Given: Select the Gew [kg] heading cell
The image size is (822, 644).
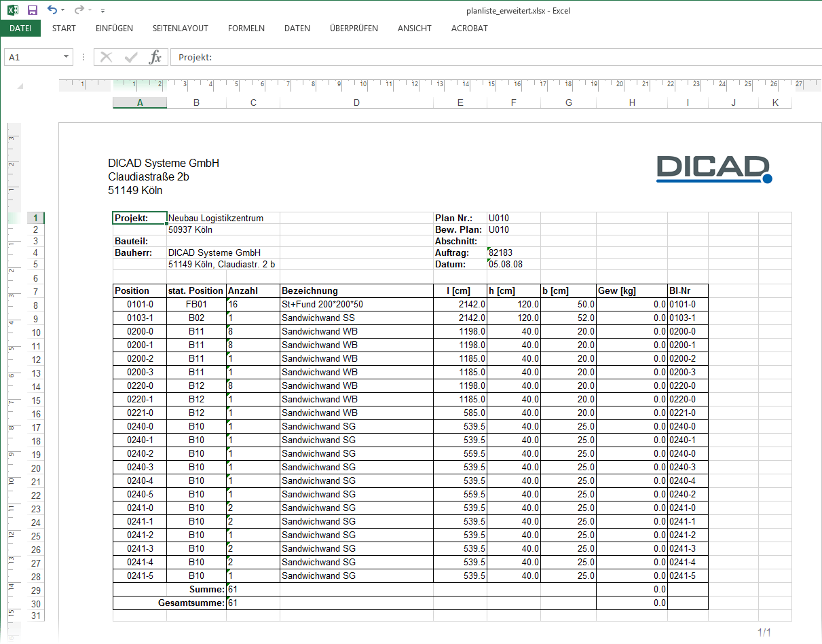Looking at the screenshot, I should [x=632, y=290].
